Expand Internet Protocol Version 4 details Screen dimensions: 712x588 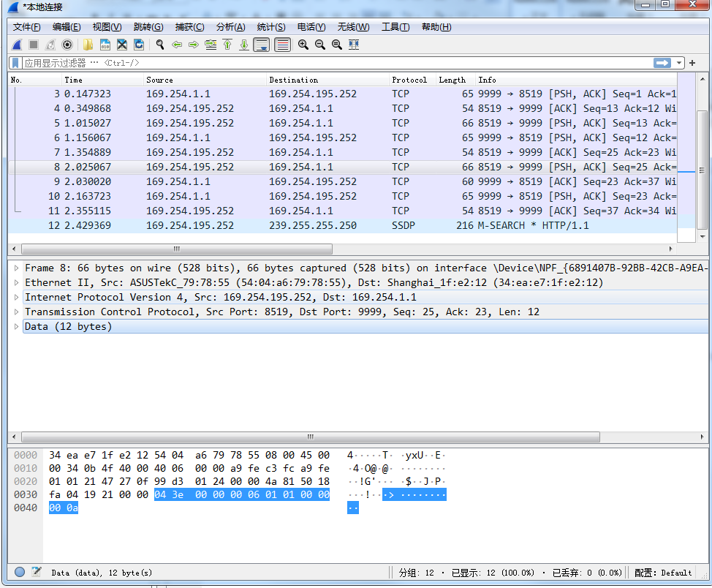click(x=16, y=298)
